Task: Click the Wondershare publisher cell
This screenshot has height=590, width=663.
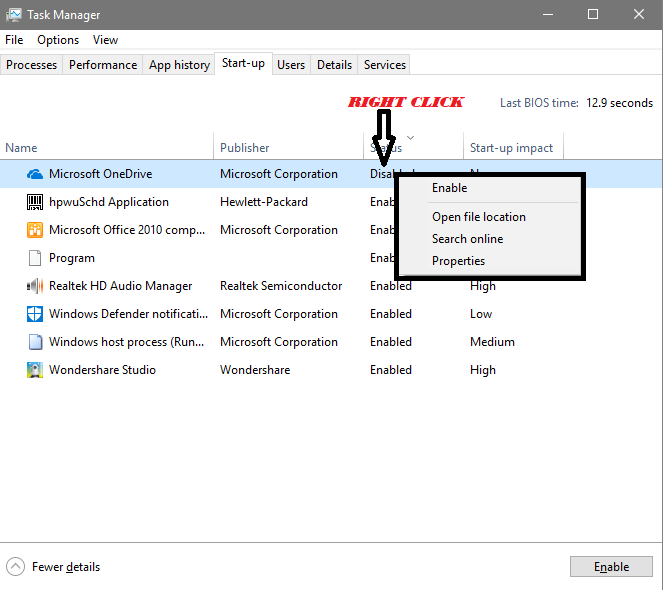Action: (x=255, y=370)
